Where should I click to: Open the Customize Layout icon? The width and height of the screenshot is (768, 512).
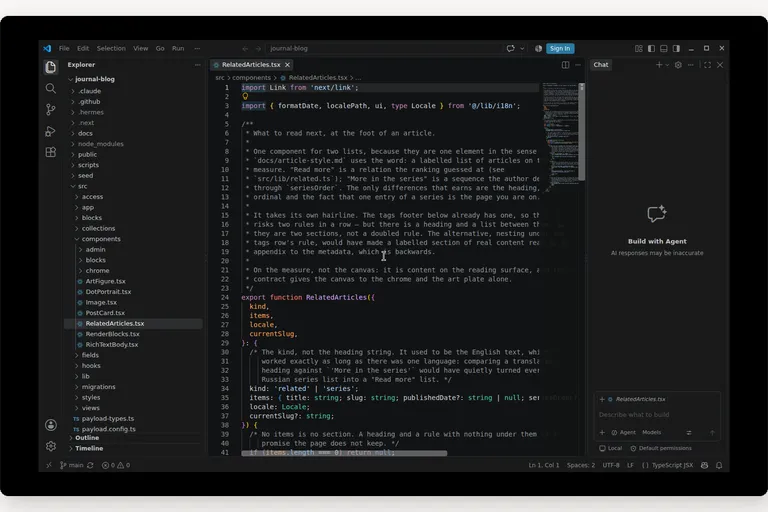tap(639, 49)
